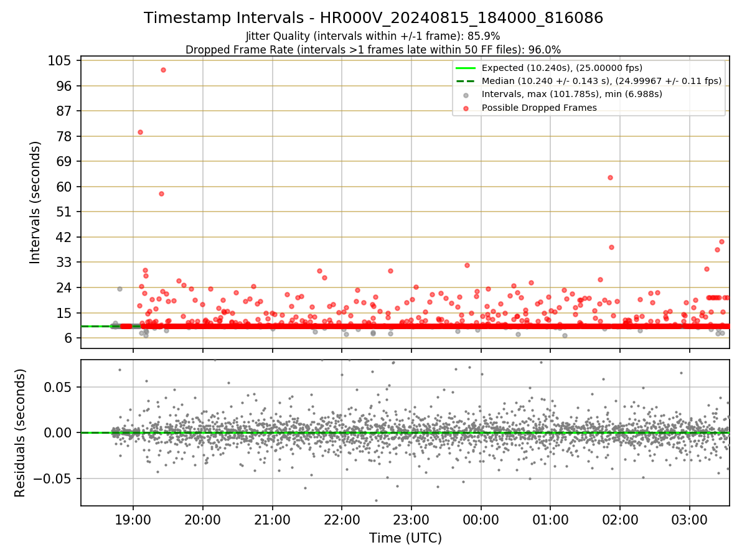747x560 pixels.
Task: Click the x-axis tick label '22:00'
Action: pyautogui.click(x=342, y=519)
